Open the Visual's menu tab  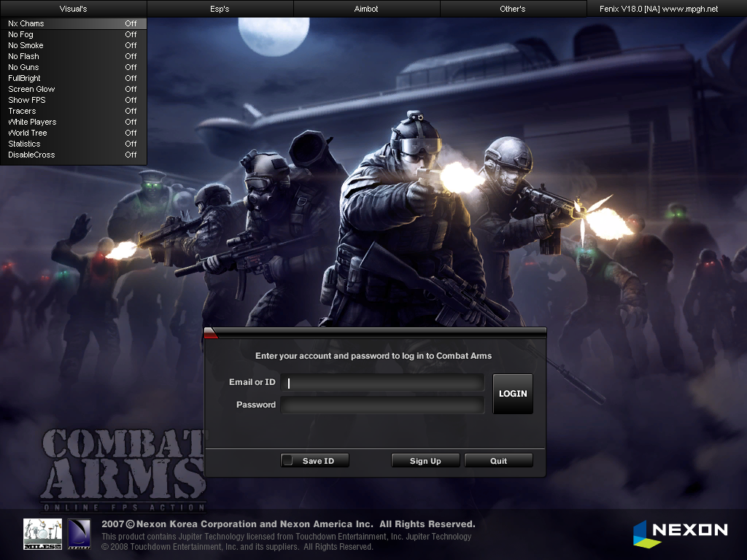click(x=74, y=9)
